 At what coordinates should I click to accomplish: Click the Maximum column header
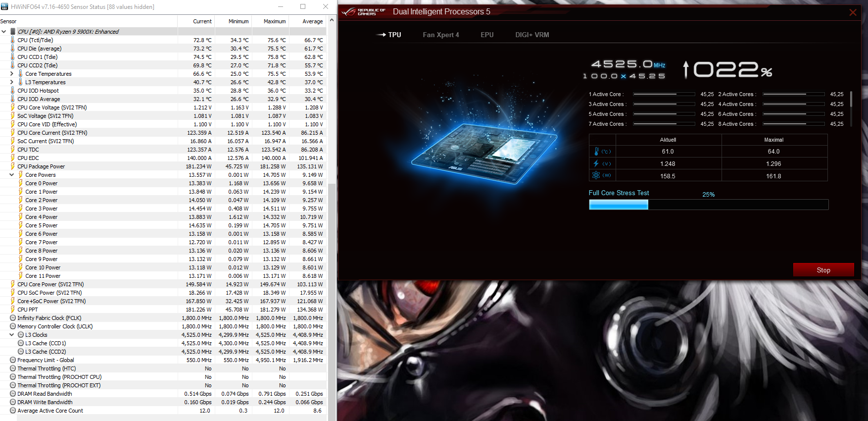pyautogui.click(x=270, y=21)
